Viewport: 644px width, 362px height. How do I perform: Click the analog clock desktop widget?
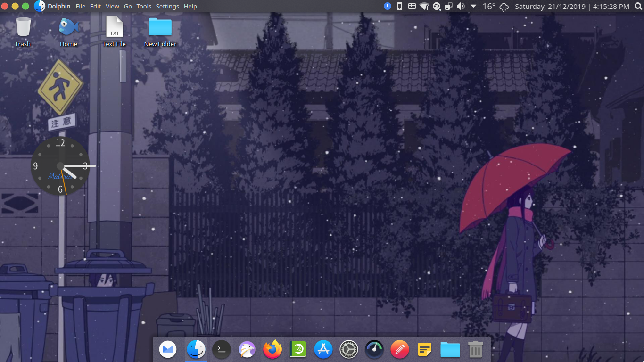point(60,166)
